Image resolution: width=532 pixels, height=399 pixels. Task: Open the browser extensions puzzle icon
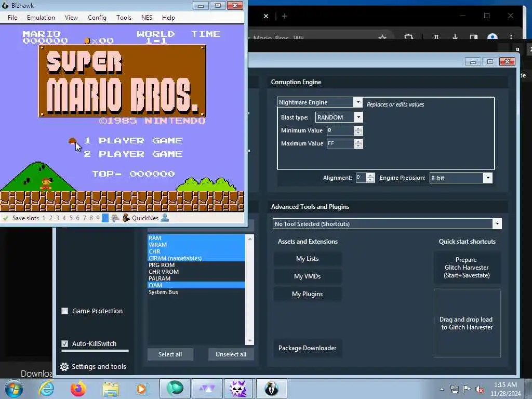pyautogui.click(x=409, y=37)
